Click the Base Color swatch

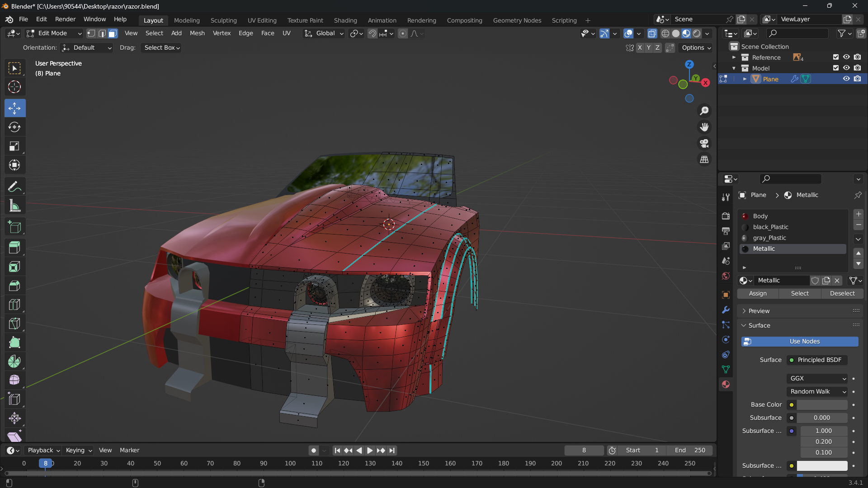coord(821,405)
